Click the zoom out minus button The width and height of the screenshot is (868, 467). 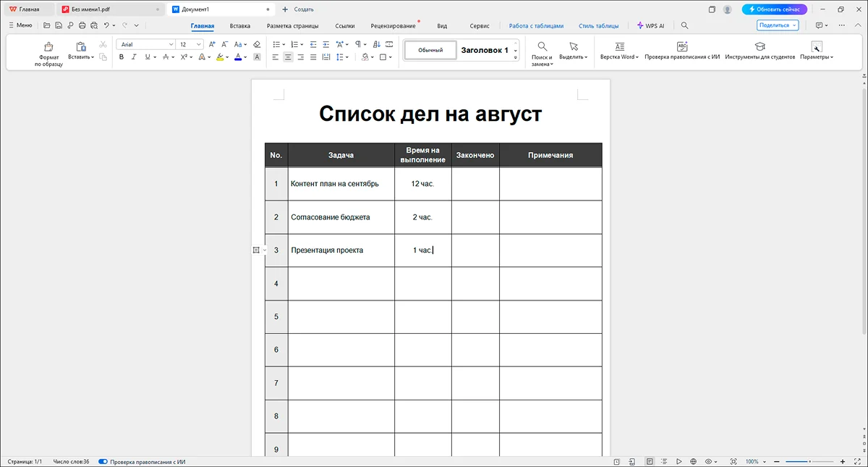(776, 461)
